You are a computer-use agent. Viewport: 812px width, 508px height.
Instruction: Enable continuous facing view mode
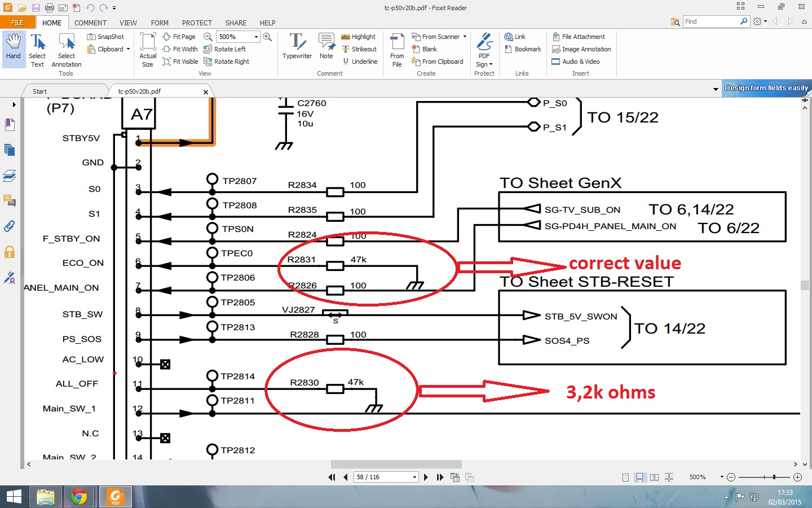669,478
